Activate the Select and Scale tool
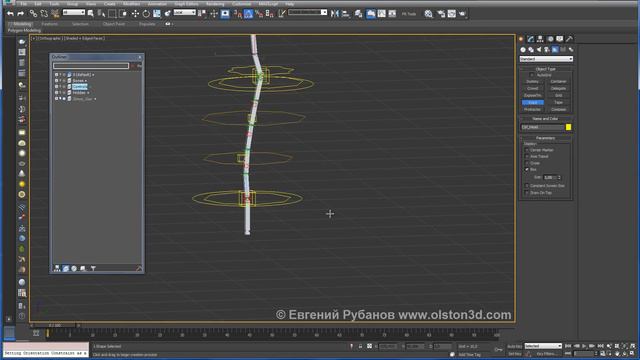Image resolution: width=640 pixels, height=360 pixels. coord(157,13)
